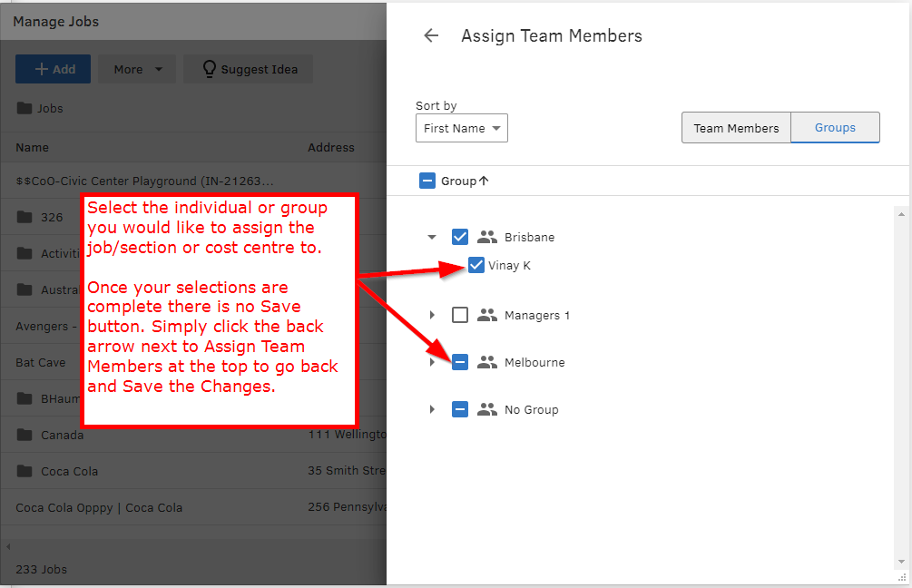Click the Address column header
The height and width of the screenshot is (588, 912).
pos(331,148)
